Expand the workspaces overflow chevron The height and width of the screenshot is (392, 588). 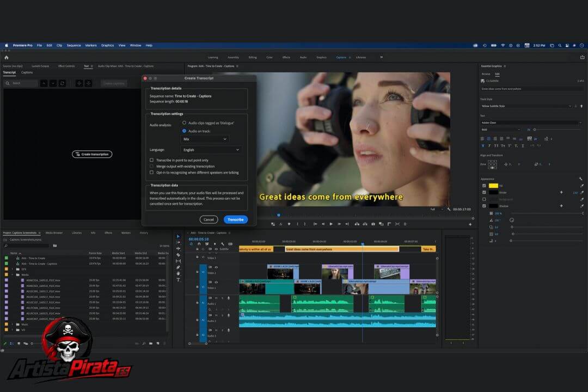[381, 57]
